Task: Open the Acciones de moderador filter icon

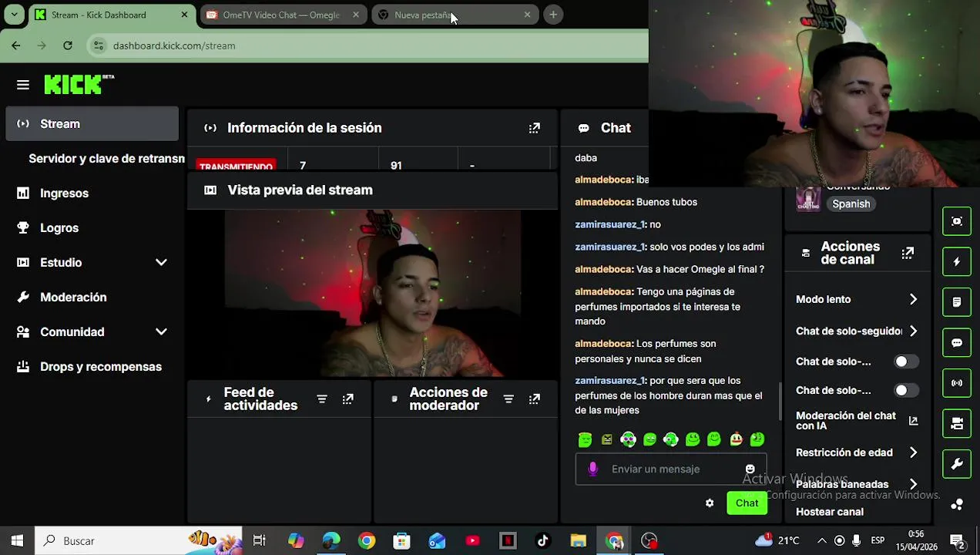Action: 508,399
